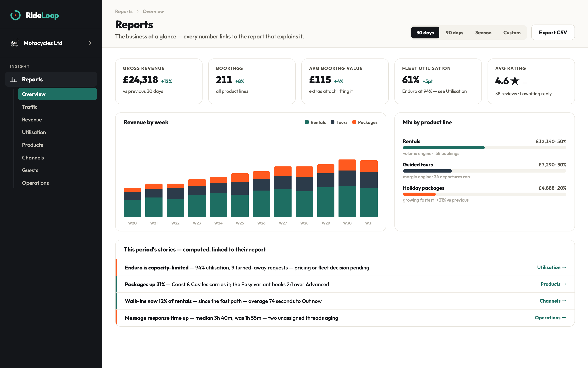Open the Gross Revenue £24,318 card
The width and height of the screenshot is (588, 368).
[x=159, y=81]
